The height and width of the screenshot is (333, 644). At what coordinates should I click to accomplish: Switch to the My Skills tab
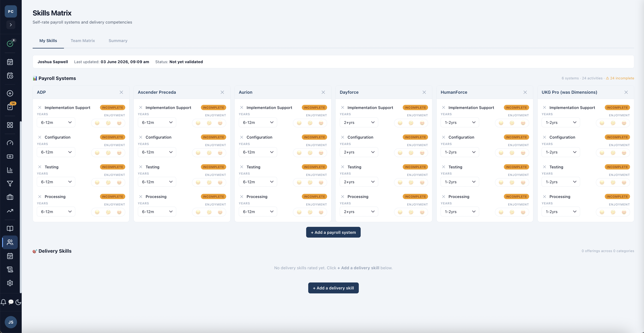[48, 41]
